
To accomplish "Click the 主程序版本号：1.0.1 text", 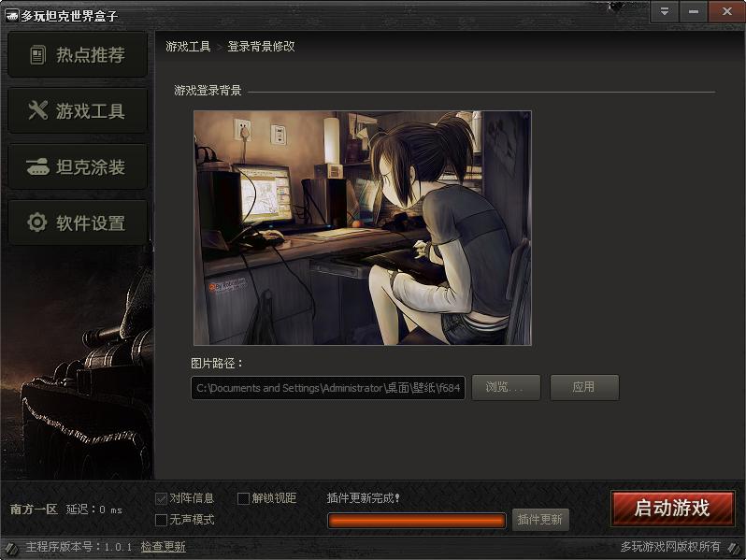I will tap(79, 547).
